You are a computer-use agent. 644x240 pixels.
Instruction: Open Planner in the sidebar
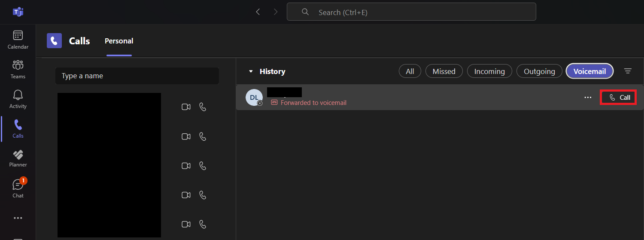pyautogui.click(x=18, y=158)
